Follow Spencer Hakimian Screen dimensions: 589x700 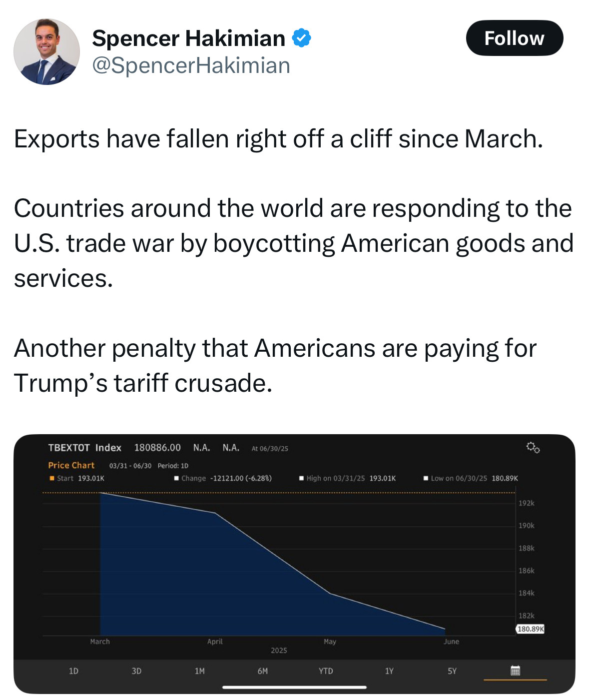(514, 38)
